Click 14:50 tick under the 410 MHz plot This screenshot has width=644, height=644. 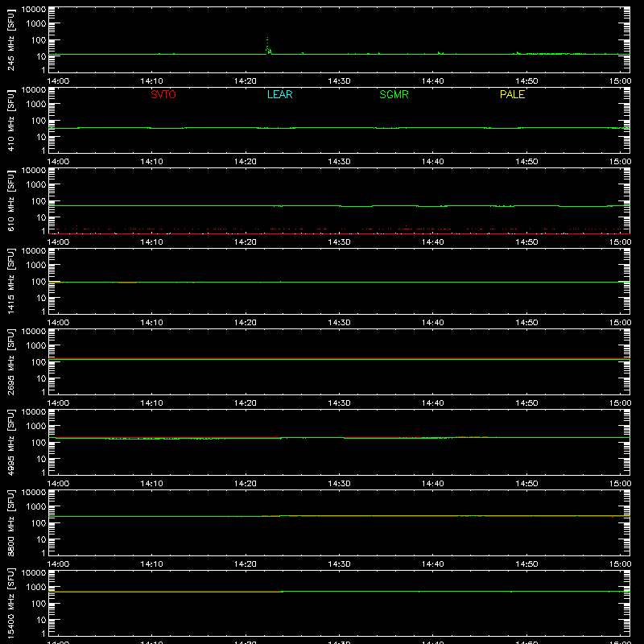click(526, 162)
